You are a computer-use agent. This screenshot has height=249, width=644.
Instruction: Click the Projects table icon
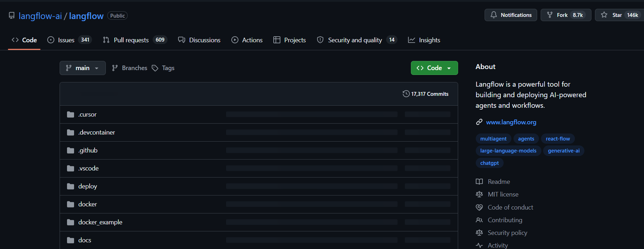click(x=277, y=40)
